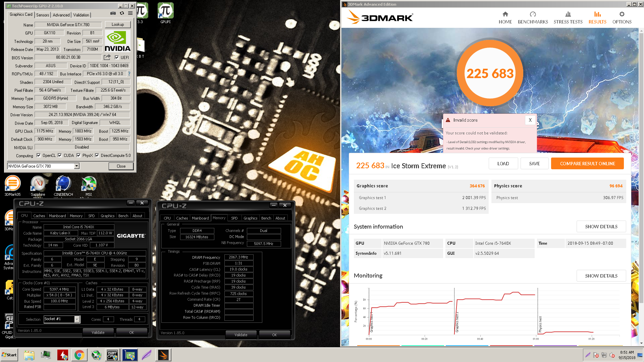Image resolution: width=644 pixels, height=362 pixels.
Task: Show details for Monitoring
Action: (x=601, y=276)
